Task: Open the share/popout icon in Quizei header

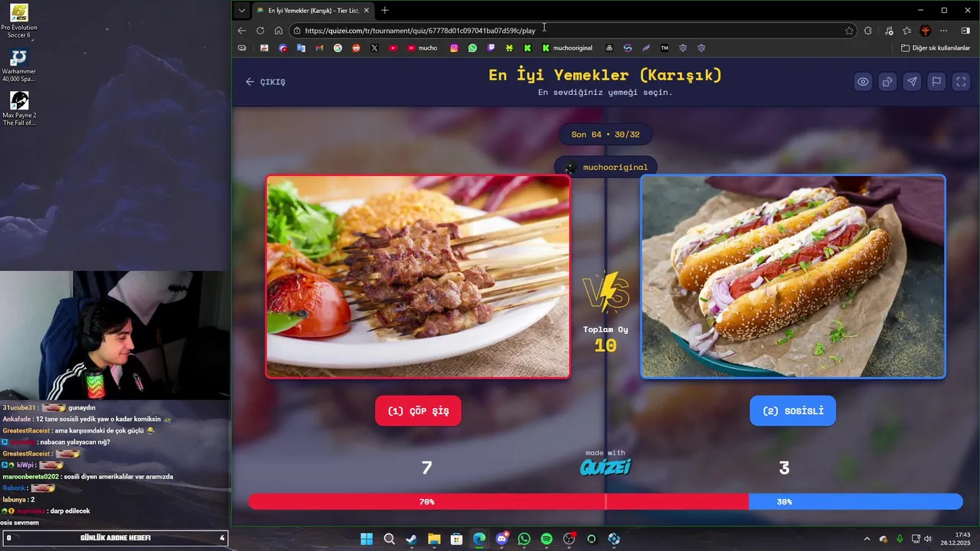Action: pos(887,82)
